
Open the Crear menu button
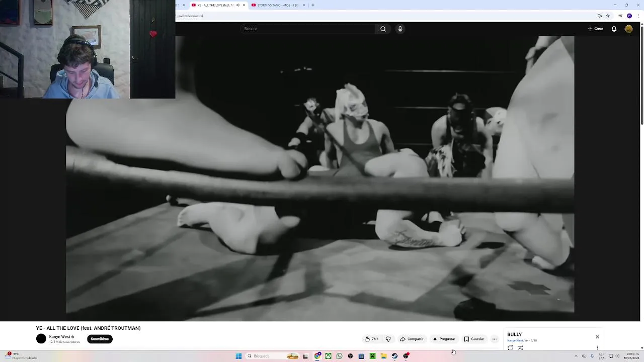tap(595, 29)
